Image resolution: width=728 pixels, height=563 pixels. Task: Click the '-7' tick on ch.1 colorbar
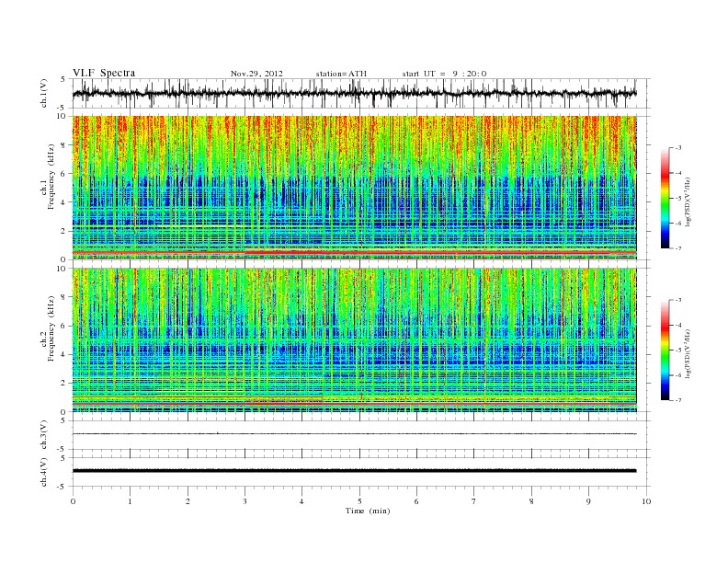678,248
